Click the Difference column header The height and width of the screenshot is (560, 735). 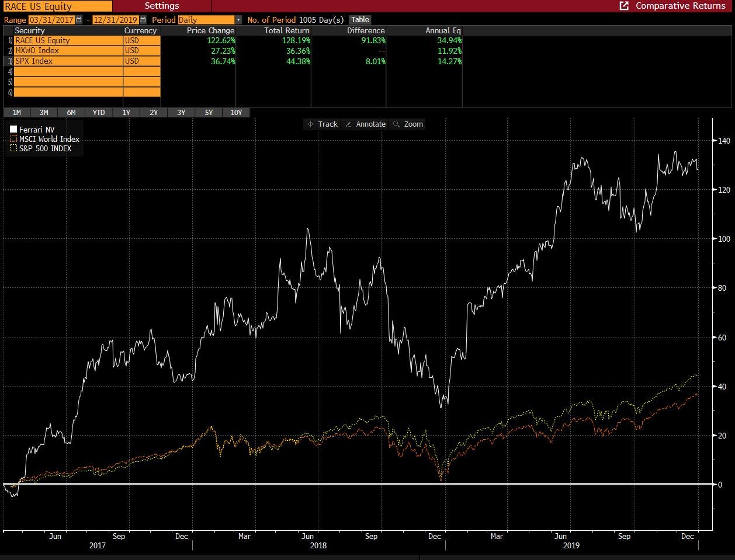point(366,30)
